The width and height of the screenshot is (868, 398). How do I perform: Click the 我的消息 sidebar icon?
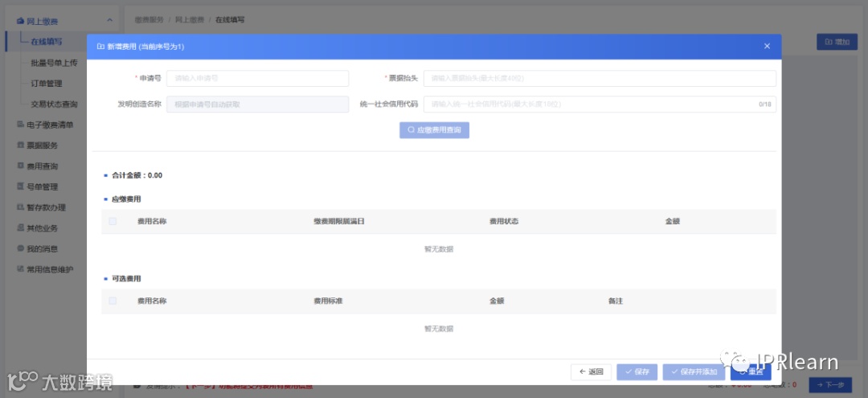click(20, 248)
